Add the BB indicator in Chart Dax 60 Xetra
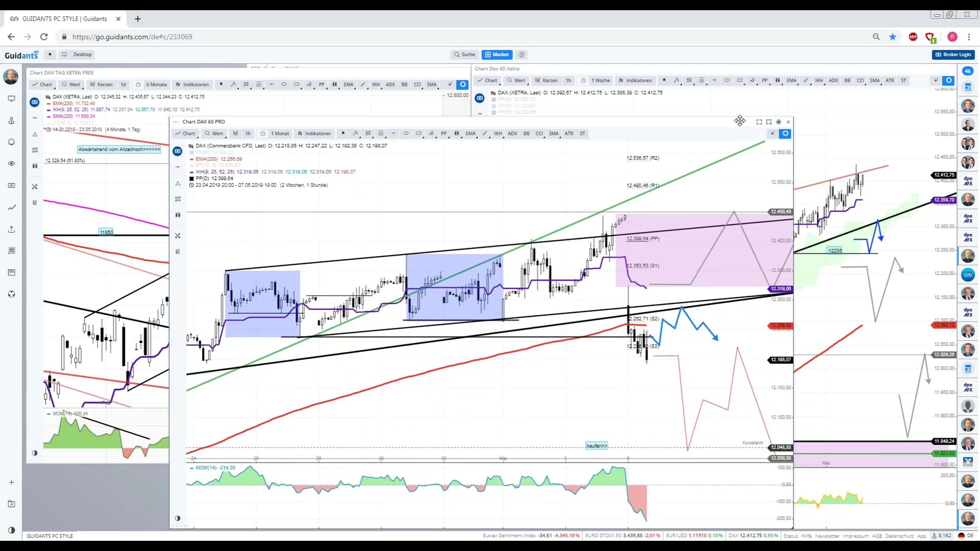Viewport: 980px width, 551px height. coord(847,80)
